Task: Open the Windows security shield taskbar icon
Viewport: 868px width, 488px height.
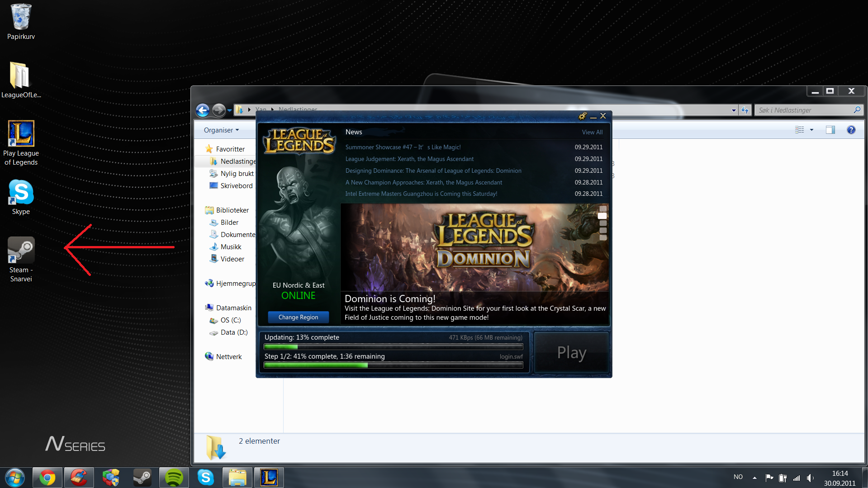Action: (x=110, y=478)
